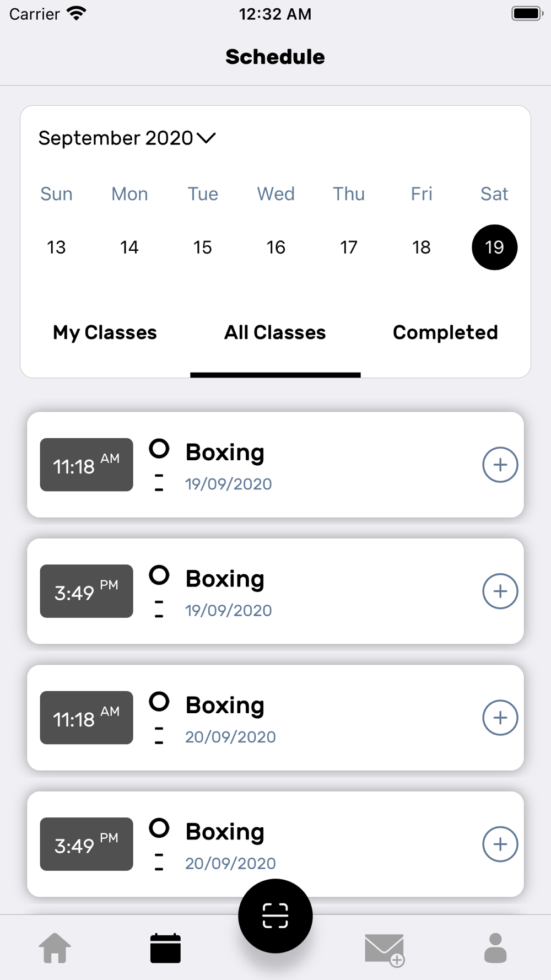Viewport: 551px width, 980px height.
Task: Pick Friday 18 in week row
Action: (x=422, y=247)
